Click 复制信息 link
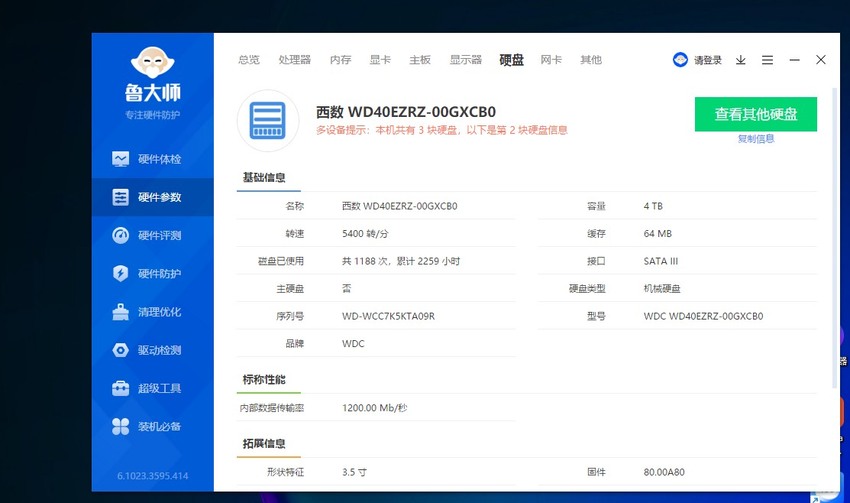This screenshot has width=850, height=503. pos(756,139)
